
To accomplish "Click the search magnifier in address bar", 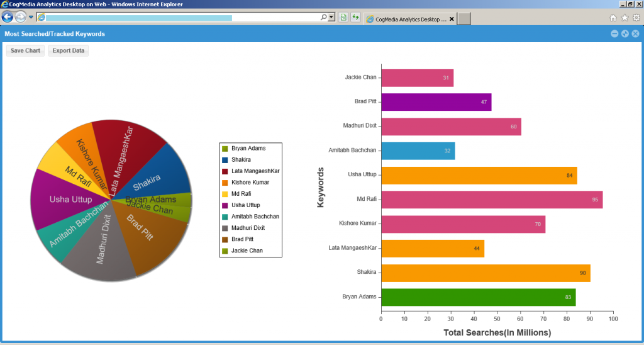I will click(324, 18).
